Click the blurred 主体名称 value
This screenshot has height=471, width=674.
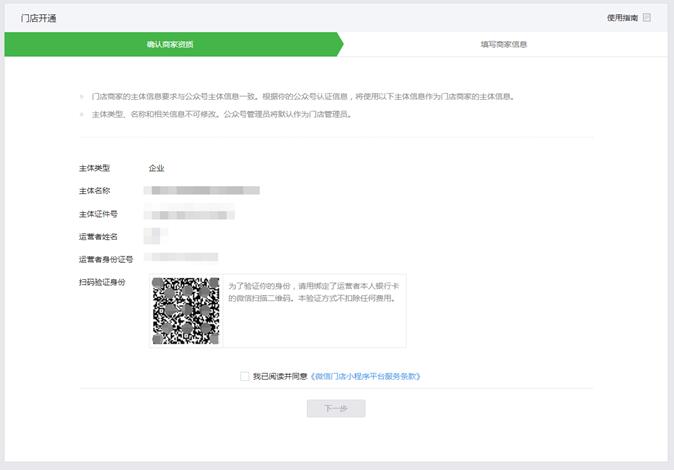pyautogui.click(x=202, y=190)
